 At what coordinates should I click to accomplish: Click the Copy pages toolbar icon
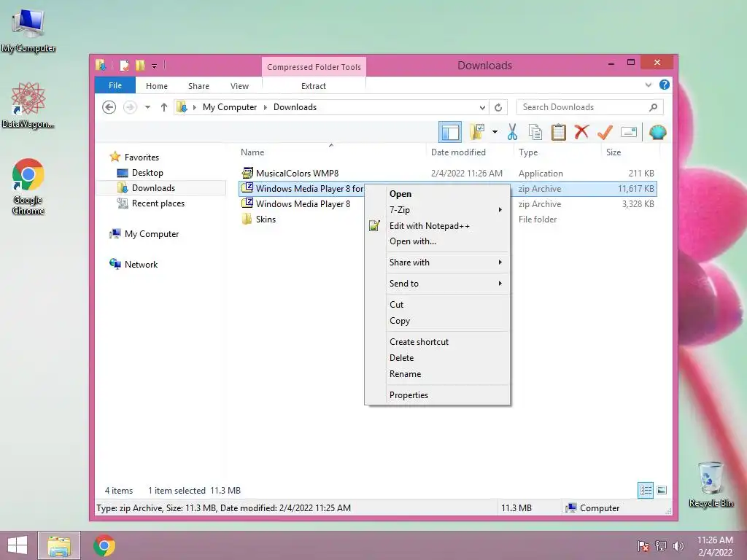(x=535, y=132)
